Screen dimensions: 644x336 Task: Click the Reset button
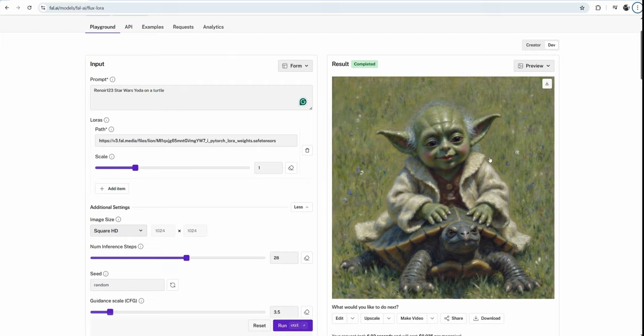pyautogui.click(x=259, y=326)
